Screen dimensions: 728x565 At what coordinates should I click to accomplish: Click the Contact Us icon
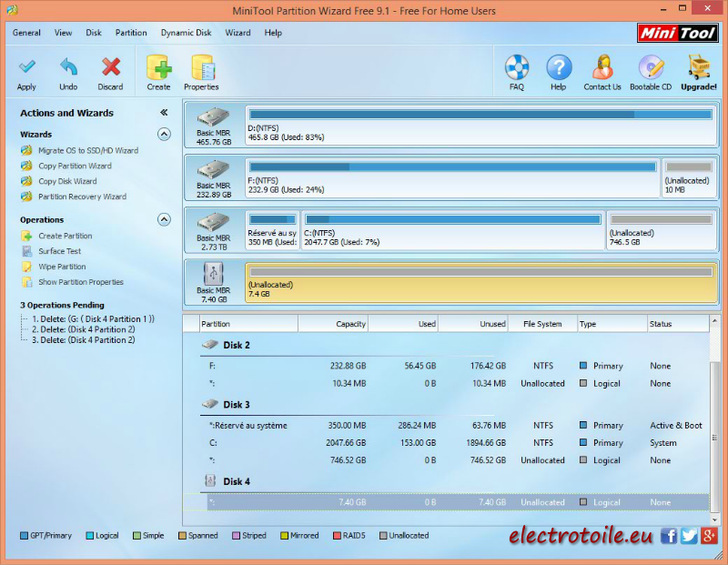[602, 73]
